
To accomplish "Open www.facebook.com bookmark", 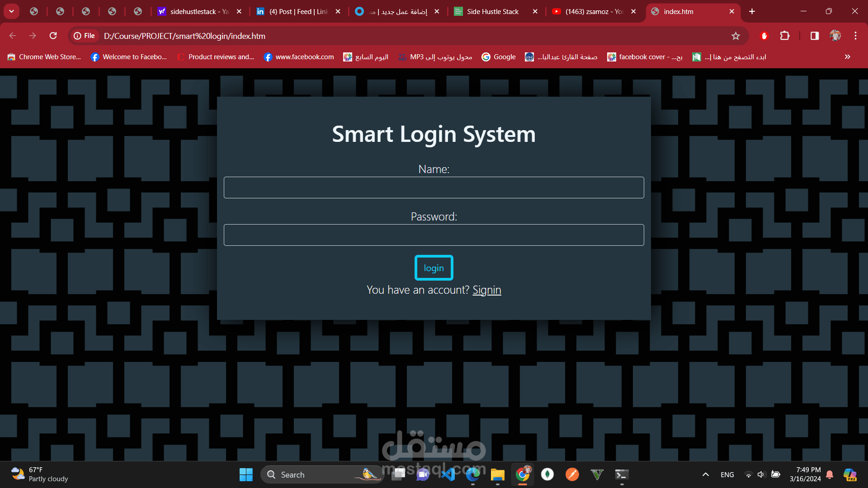I will pyautogui.click(x=299, y=57).
